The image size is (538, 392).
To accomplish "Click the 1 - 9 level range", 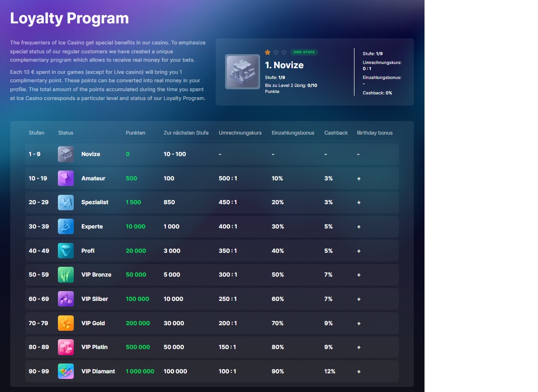I will click(x=34, y=154).
